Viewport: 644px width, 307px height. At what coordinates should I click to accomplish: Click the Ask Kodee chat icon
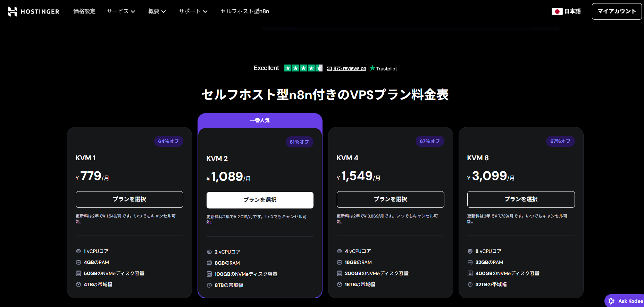click(612, 301)
